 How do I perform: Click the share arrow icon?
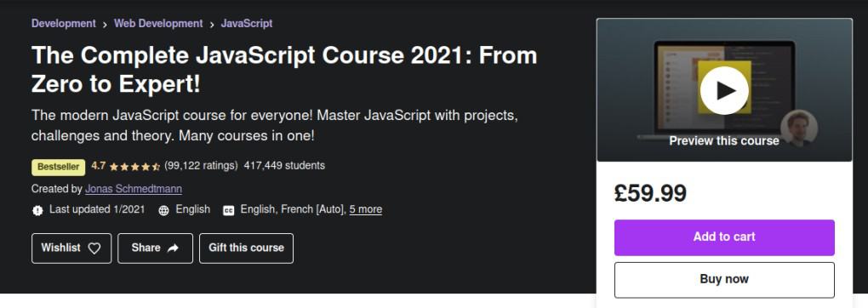tap(173, 248)
